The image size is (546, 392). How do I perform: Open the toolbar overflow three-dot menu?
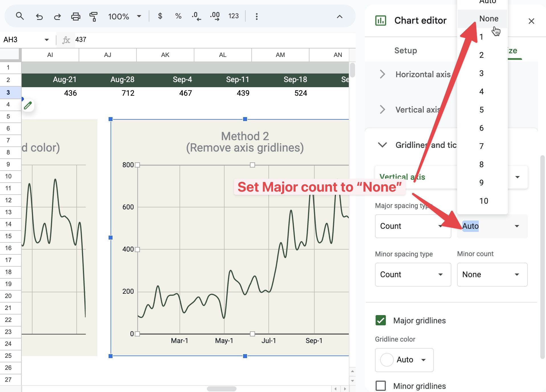coord(256,16)
